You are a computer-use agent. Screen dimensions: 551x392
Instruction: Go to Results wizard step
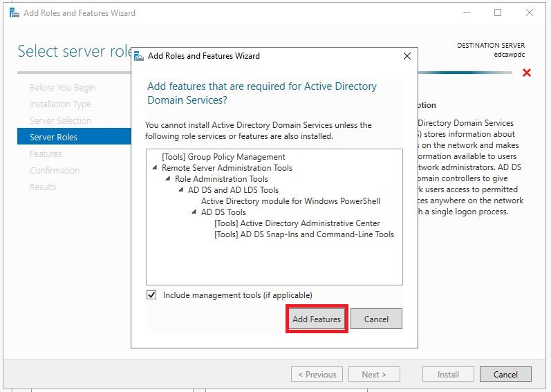tap(43, 187)
